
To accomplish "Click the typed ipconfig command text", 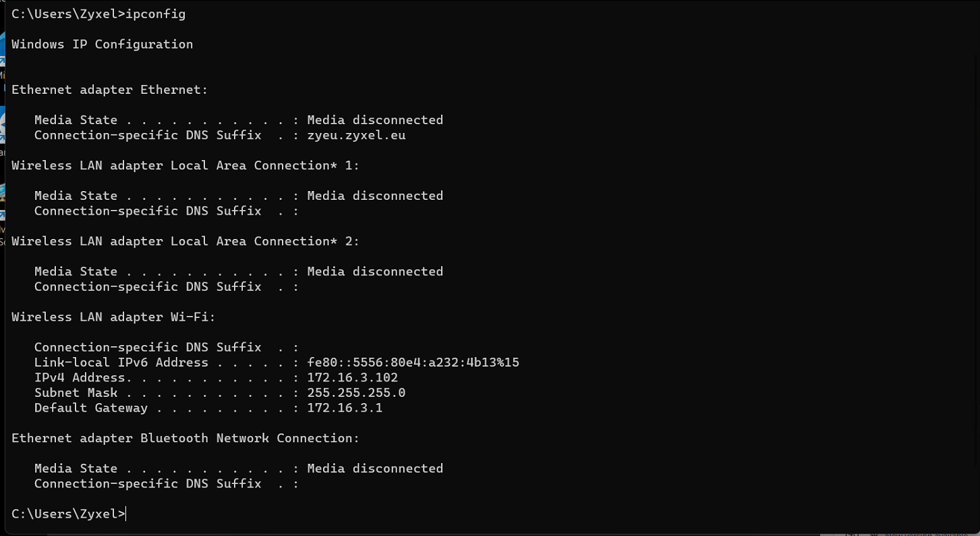I will coord(155,14).
